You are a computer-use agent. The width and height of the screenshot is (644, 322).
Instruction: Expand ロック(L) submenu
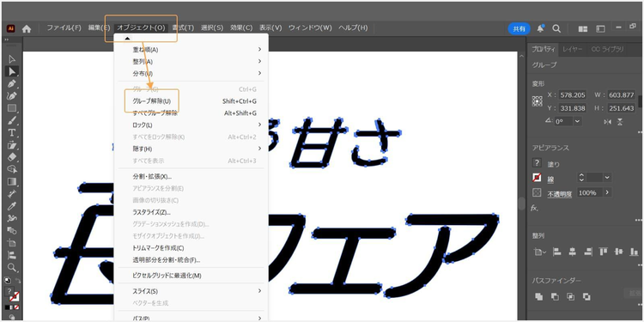point(259,125)
